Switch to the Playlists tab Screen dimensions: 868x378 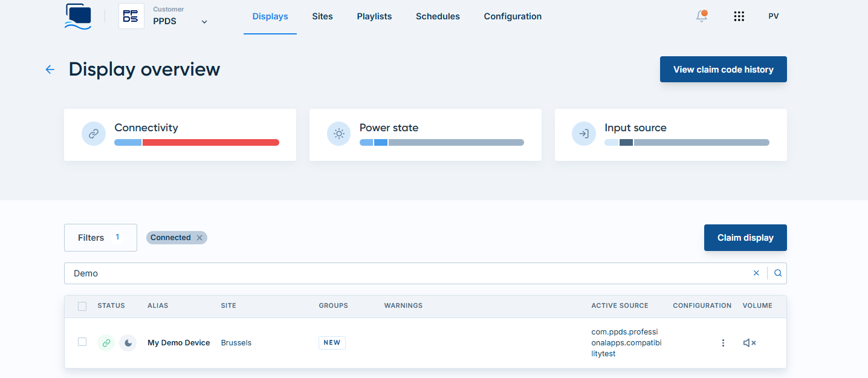(x=374, y=16)
